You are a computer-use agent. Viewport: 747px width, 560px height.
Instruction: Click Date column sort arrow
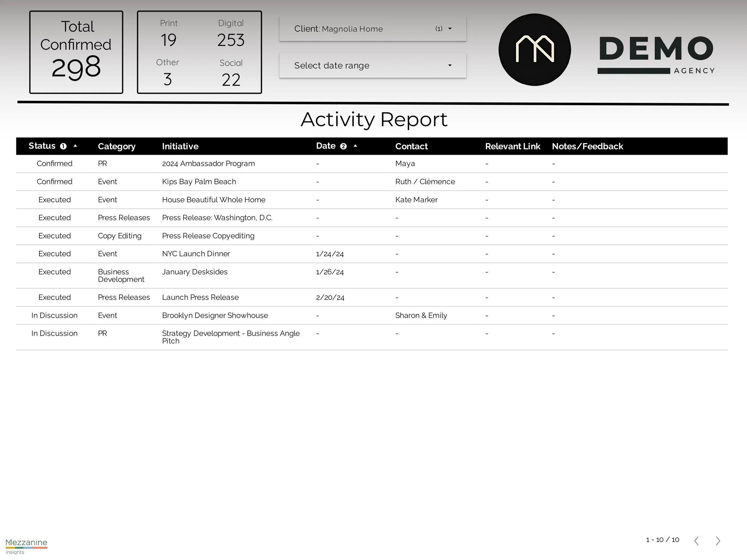(x=355, y=146)
